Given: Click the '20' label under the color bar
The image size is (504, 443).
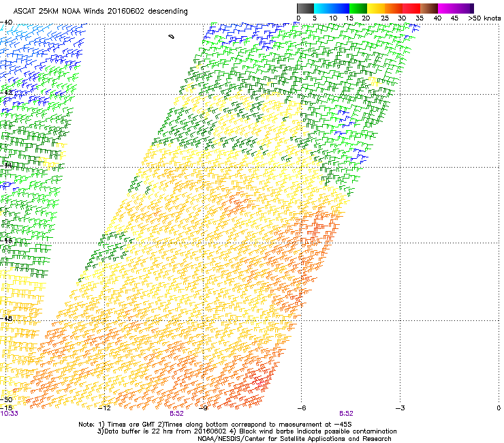Looking at the screenshot, I should (366, 18).
